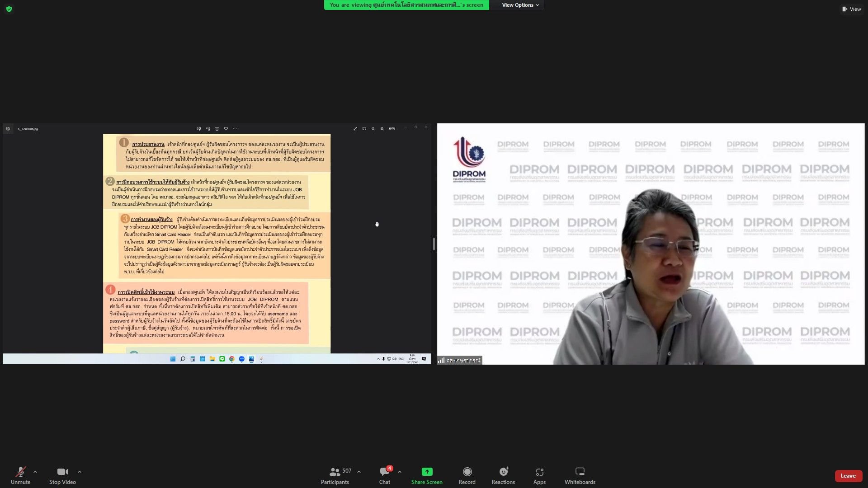Leave the meeting
The height and width of the screenshot is (488, 868).
pyautogui.click(x=848, y=476)
